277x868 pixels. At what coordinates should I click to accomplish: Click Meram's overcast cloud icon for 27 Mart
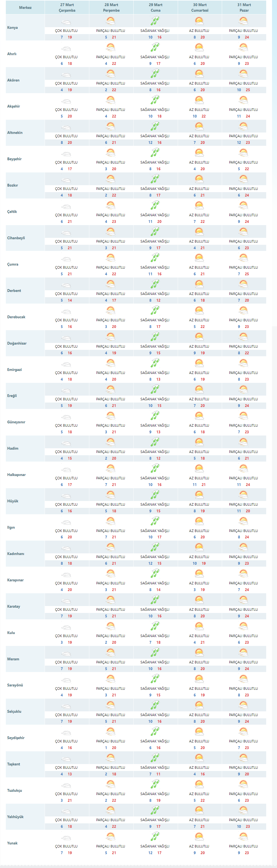[66, 654]
